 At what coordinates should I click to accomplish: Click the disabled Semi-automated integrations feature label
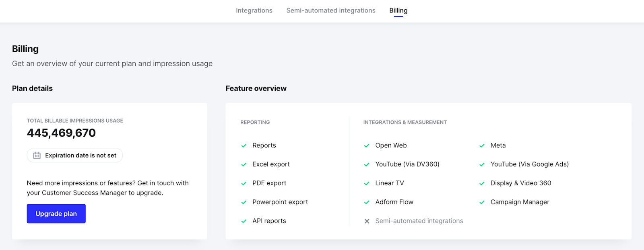[419, 221]
